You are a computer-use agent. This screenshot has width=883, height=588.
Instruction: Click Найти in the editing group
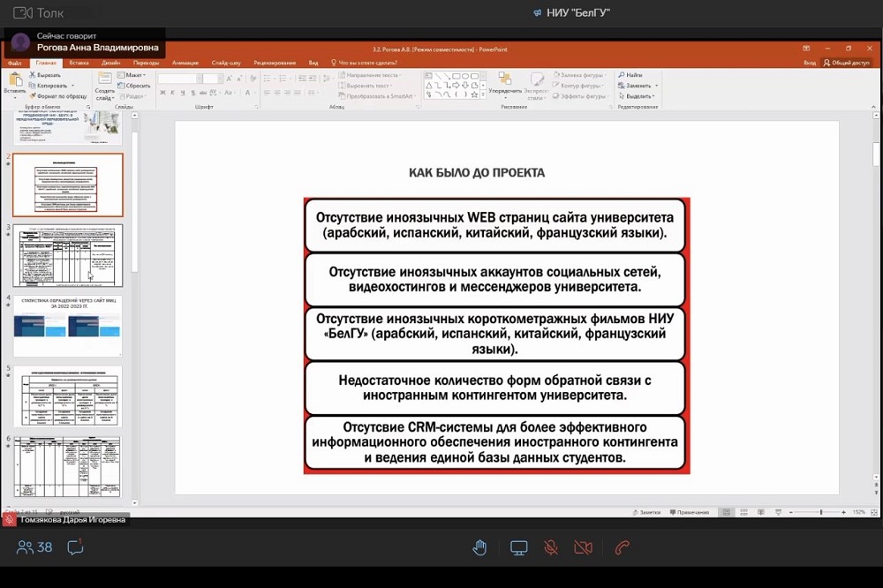(x=632, y=75)
